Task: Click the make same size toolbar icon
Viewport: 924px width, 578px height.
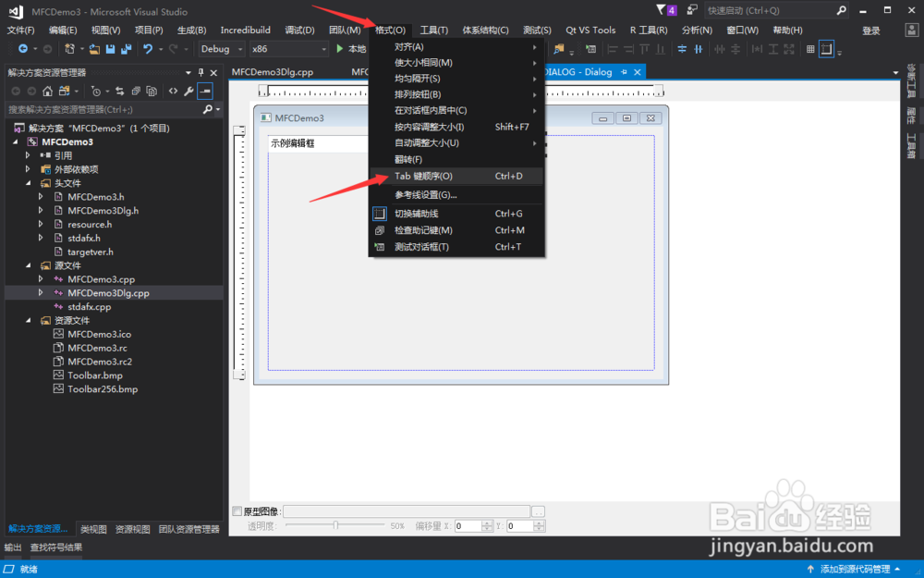Action: coord(789,49)
